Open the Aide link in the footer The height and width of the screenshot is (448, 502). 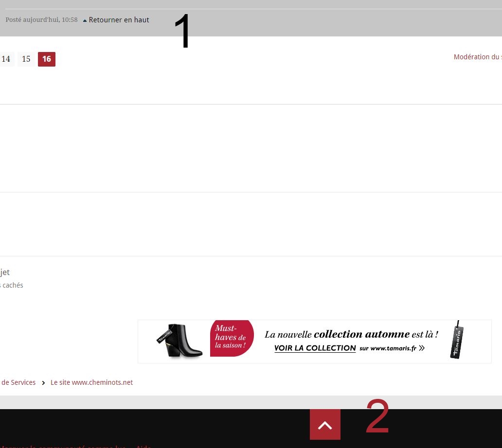coord(143,446)
